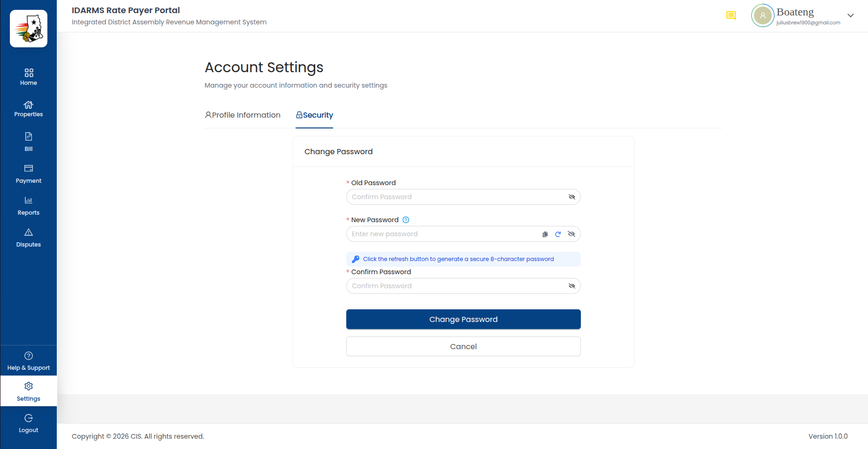Open Help & Support
Image resolution: width=868 pixels, height=449 pixels.
[x=29, y=361]
